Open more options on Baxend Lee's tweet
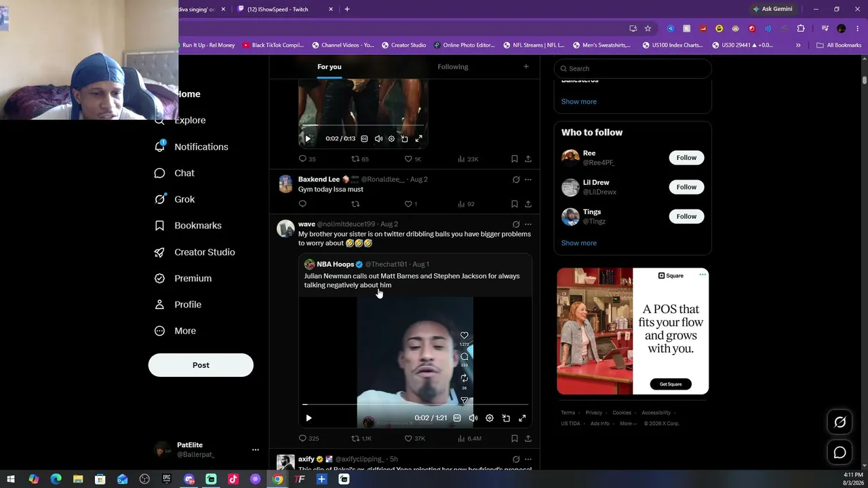Viewport: 868px width, 488px height. (528, 180)
